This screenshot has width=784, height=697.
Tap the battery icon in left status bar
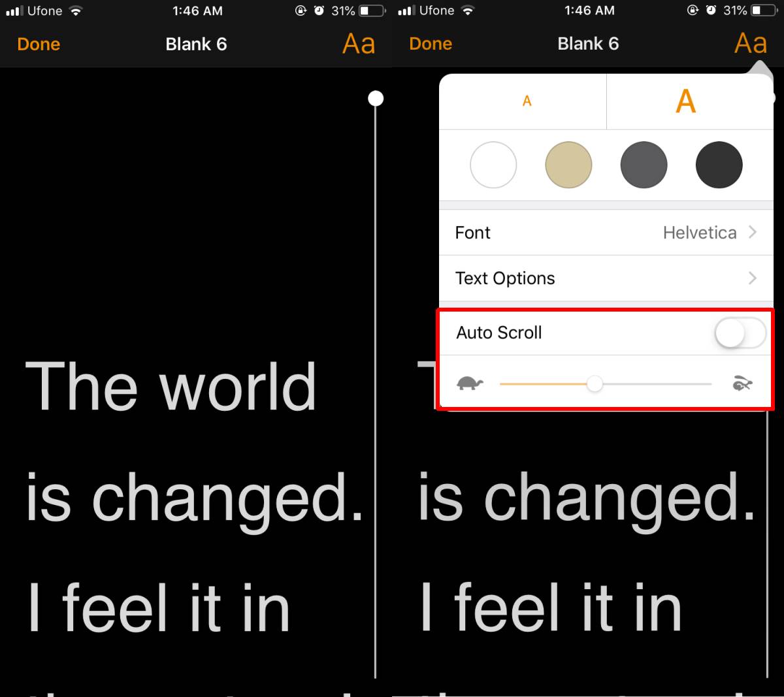click(372, 11)
